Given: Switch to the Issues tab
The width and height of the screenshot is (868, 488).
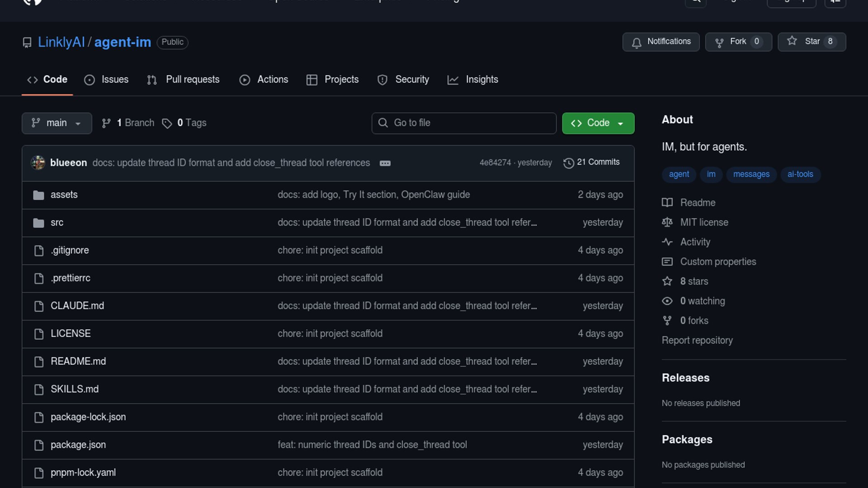Looking at the screenshot, I should [106, 80].
